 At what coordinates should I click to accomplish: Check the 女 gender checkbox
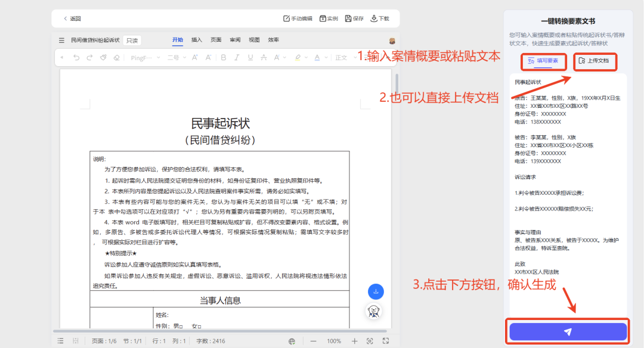click(x=199, y=327)
